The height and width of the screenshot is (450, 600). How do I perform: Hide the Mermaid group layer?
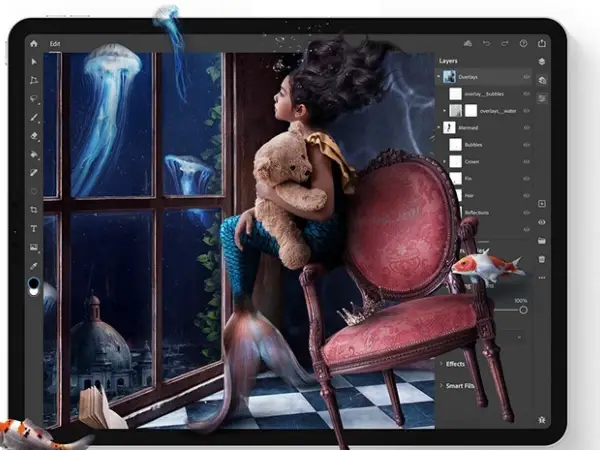(527, 128)
